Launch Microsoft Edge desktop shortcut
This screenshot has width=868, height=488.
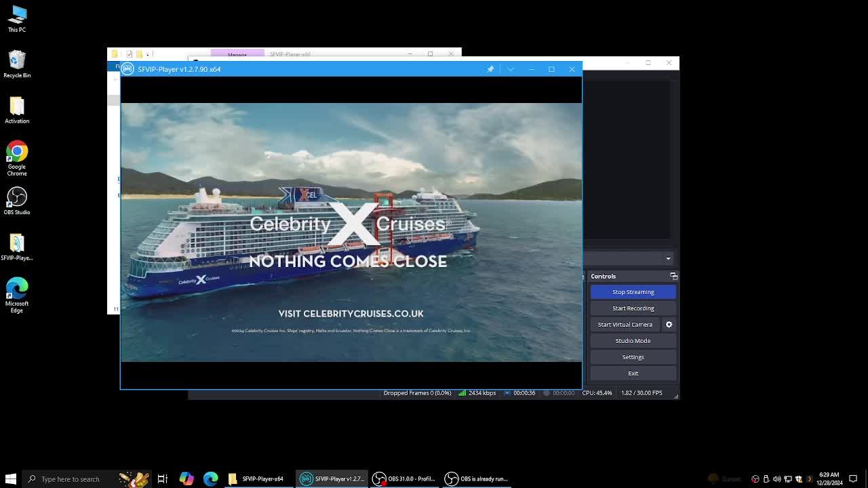[17, 296]
